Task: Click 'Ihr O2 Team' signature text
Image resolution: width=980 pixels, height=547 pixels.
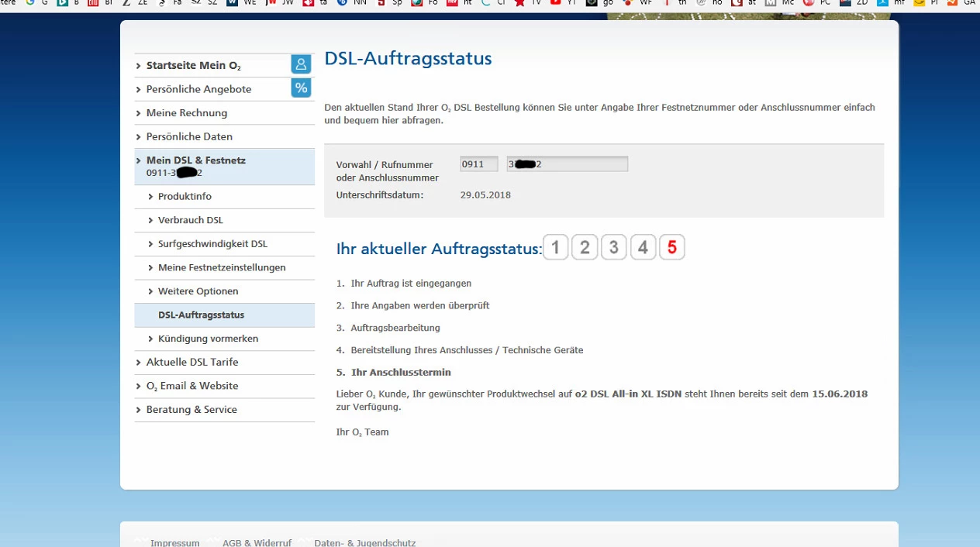Action: [363, 432]
